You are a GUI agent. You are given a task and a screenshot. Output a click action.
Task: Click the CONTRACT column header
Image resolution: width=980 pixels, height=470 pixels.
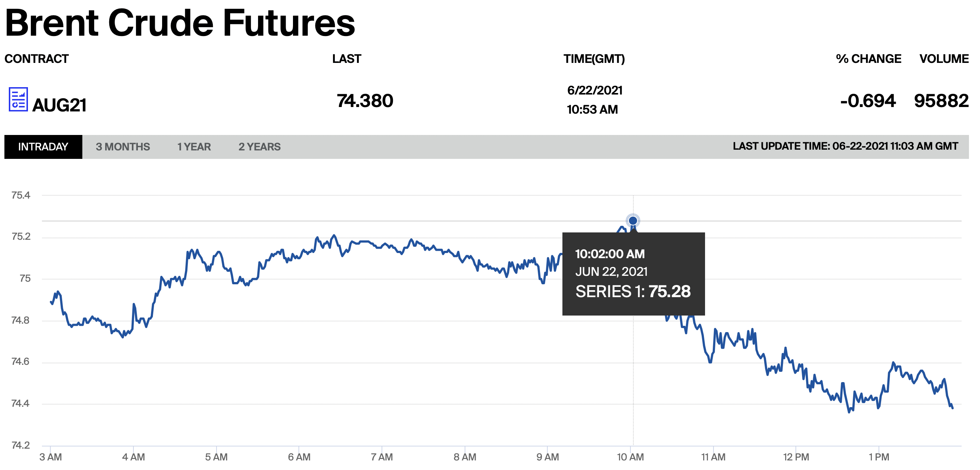[36, 58]
